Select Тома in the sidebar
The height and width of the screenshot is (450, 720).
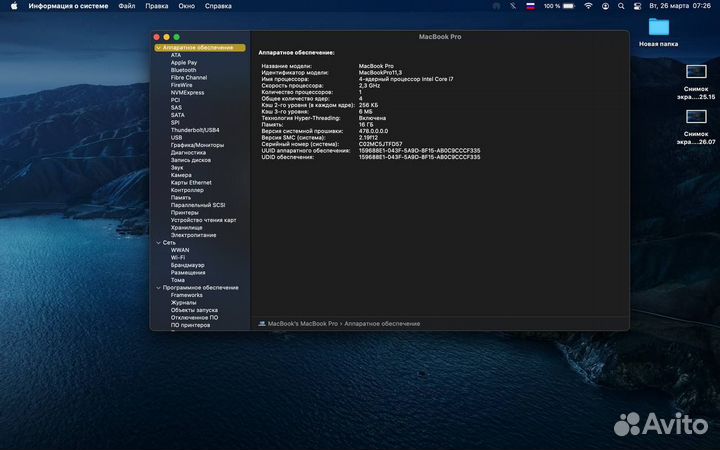point(178,280)
